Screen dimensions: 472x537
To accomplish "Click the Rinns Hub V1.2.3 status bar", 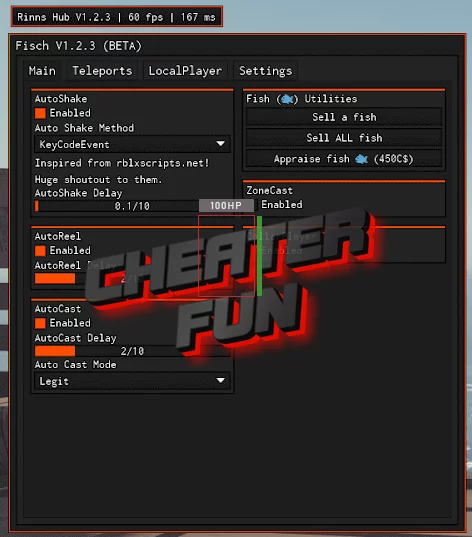I will pyautogui.click(x=116, y=17).
